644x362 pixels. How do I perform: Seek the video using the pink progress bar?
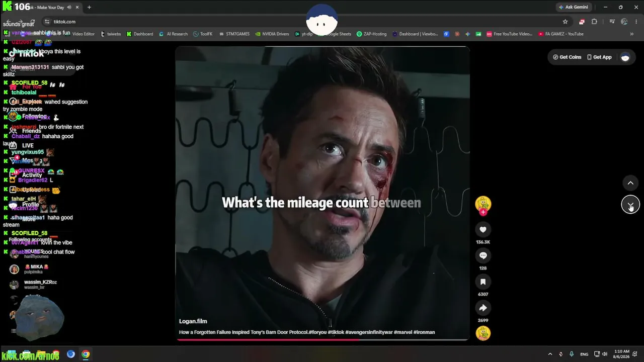tap(322, 339)
